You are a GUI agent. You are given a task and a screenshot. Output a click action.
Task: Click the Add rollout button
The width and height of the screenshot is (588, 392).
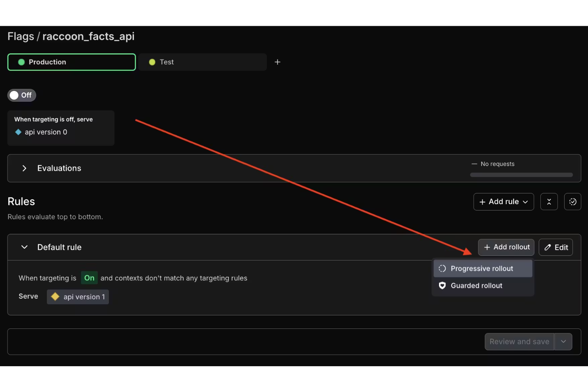506,247
